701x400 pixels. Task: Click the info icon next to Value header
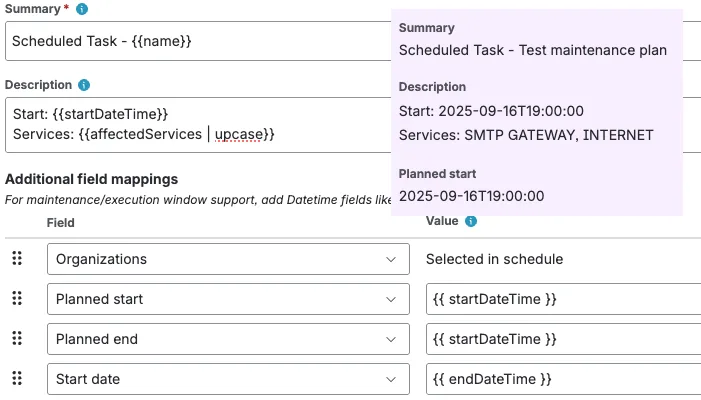[471, 221]
